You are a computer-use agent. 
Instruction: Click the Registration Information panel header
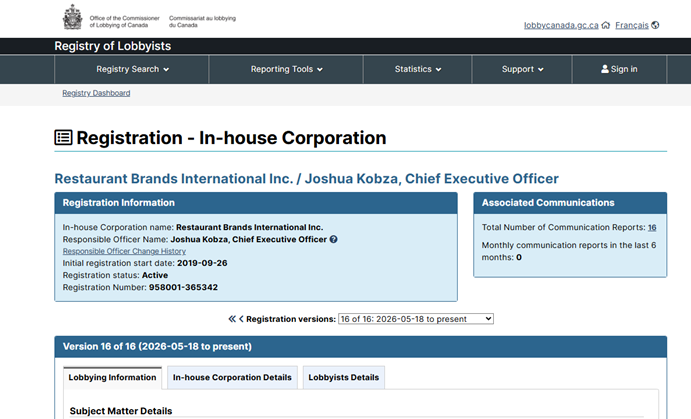[x=256, y=203]
